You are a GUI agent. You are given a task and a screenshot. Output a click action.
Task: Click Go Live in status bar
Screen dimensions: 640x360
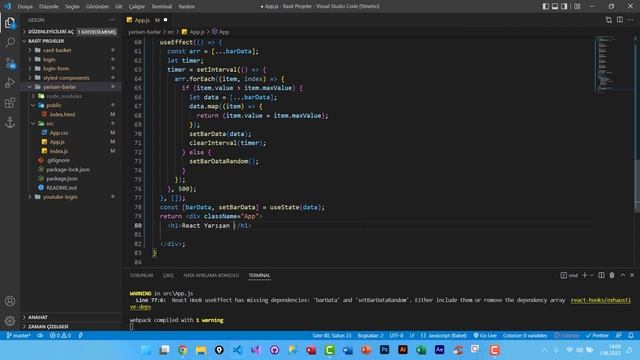pyautogui.click(x=485, y=336)
